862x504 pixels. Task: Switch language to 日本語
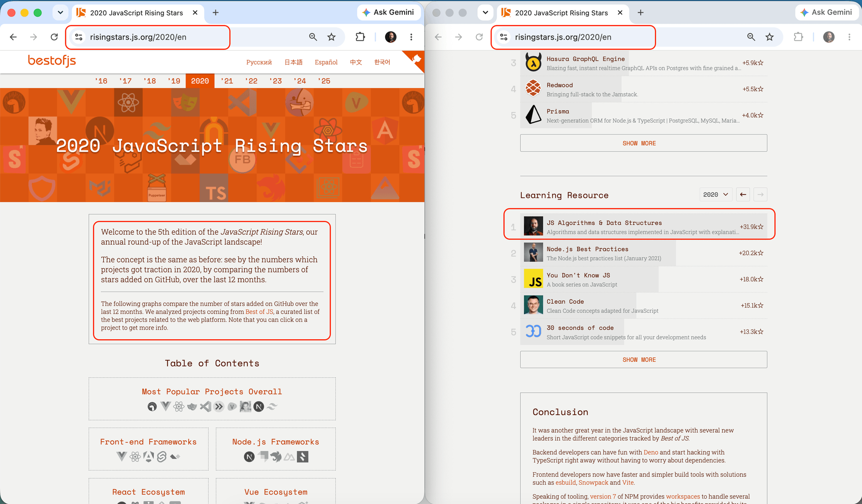(x=293, y=62)
